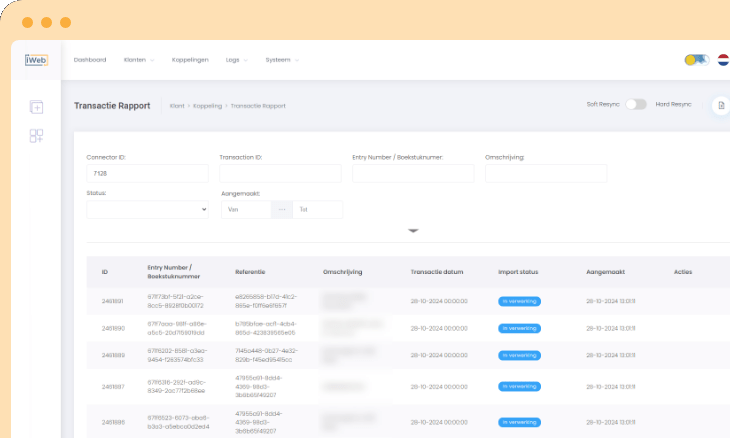Click the document export icon at right edge
The width and height of the screenshot is (730, 438).
point(720,105)
